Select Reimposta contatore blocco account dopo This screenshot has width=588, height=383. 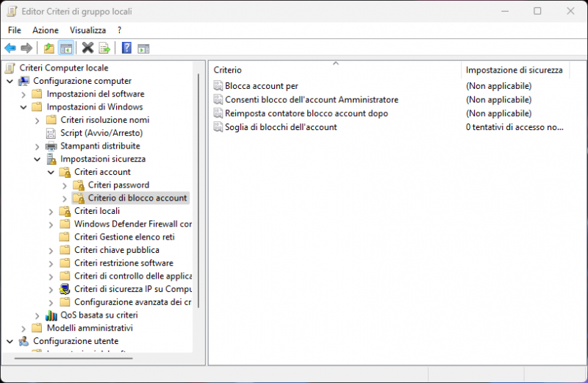[306, 113]
